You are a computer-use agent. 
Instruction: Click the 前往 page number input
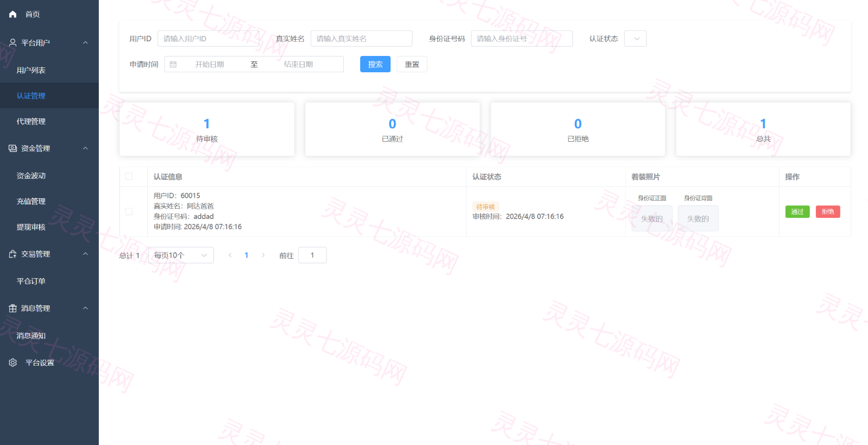click(312, 255)
